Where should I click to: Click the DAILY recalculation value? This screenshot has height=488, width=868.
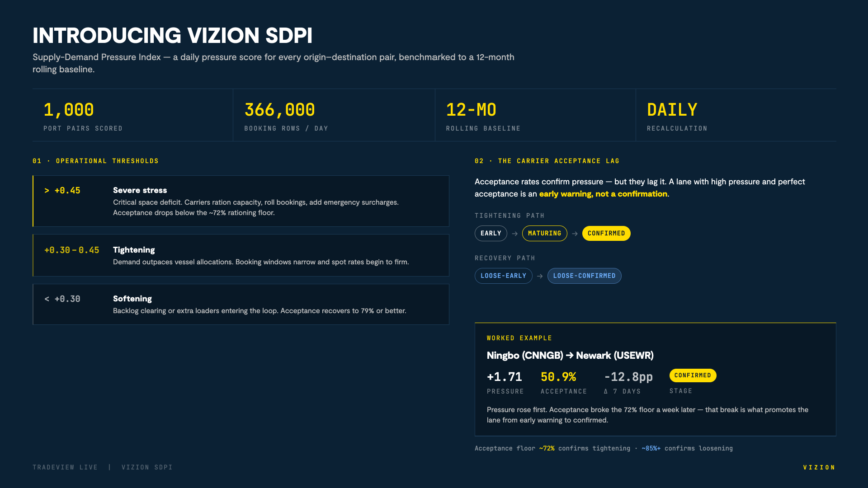(672, 110)
